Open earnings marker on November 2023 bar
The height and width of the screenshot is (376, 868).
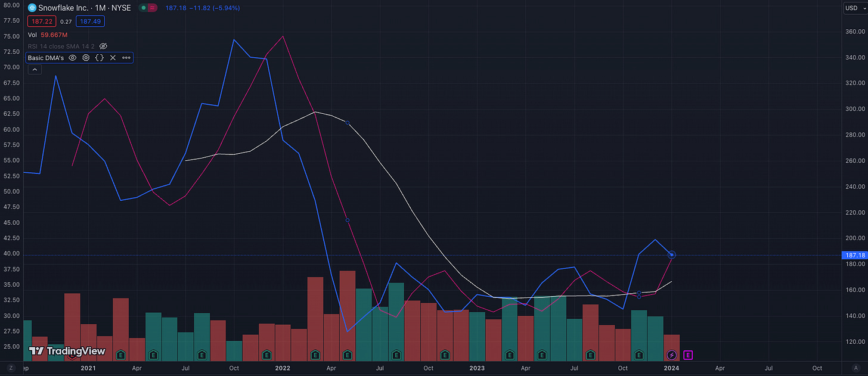click(x=639, y=355)
